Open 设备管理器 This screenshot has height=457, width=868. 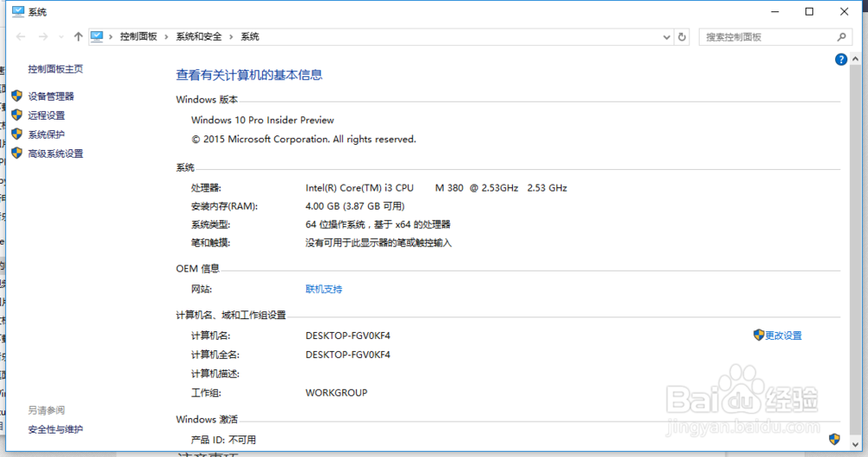(x=51, y=96)
